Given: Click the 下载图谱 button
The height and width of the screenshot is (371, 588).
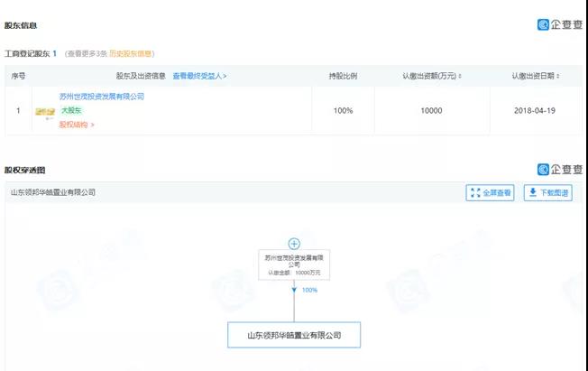Looking at the screenshot, I should coord(548,192).
